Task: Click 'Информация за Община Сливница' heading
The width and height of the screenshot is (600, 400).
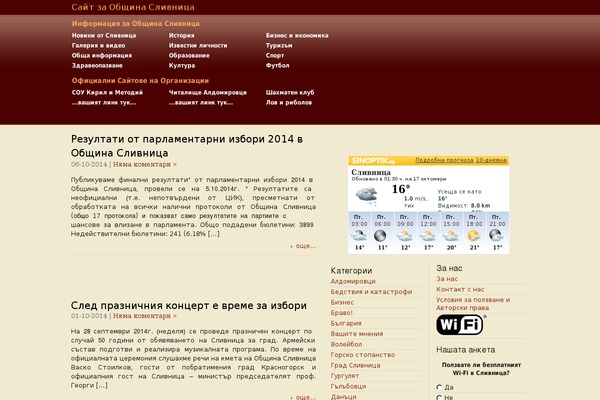Action: point(135,23)
